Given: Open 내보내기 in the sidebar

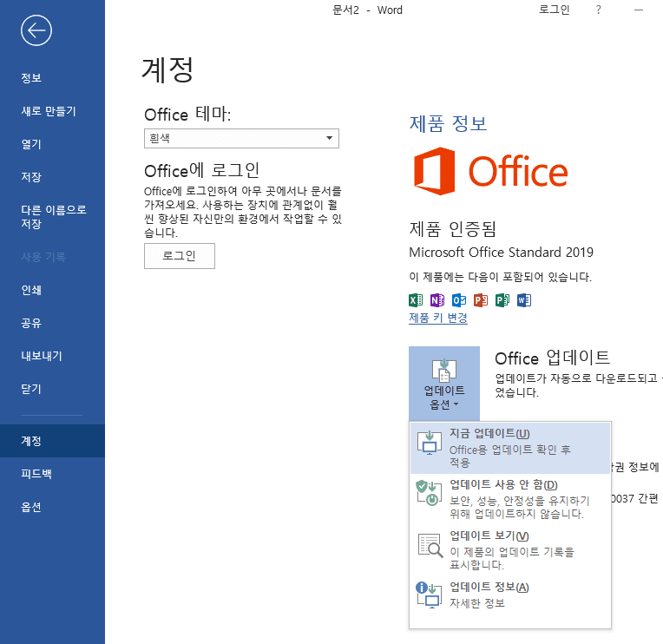Looking at the screenshot, I should pos(42,356).
